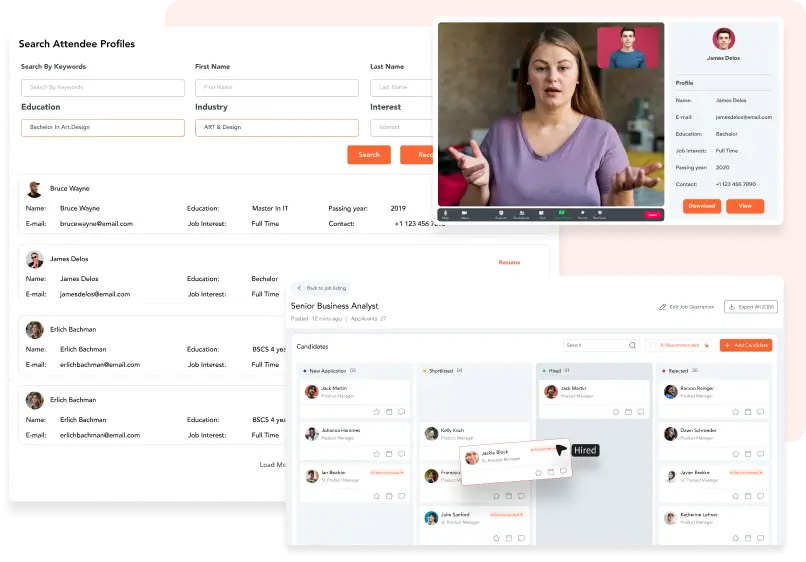The image size is (806, 562).
Task: Open the Interest field
Action: pyautogui.click(x=402, y=128)
